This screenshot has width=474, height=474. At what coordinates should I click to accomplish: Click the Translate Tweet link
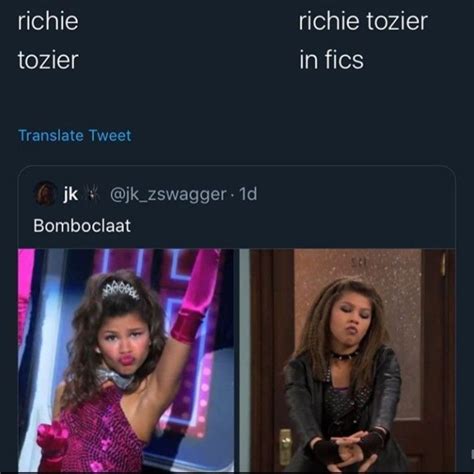(75, 135)
